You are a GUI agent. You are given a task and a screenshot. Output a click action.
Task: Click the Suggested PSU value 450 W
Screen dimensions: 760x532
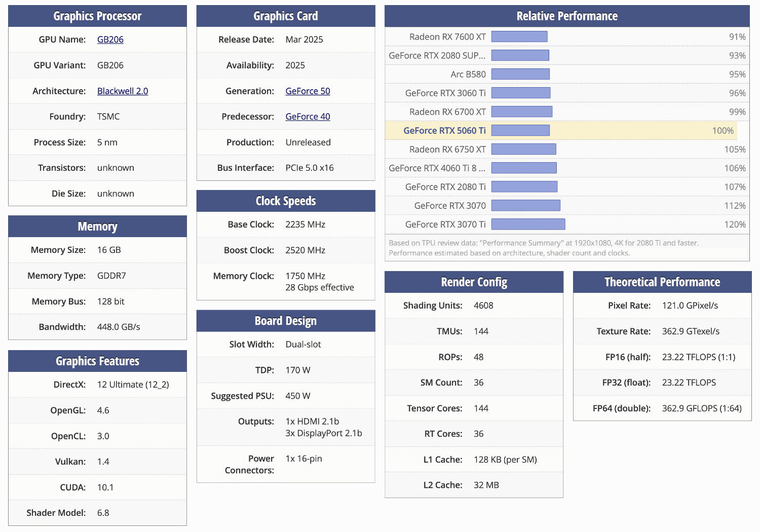298,396
